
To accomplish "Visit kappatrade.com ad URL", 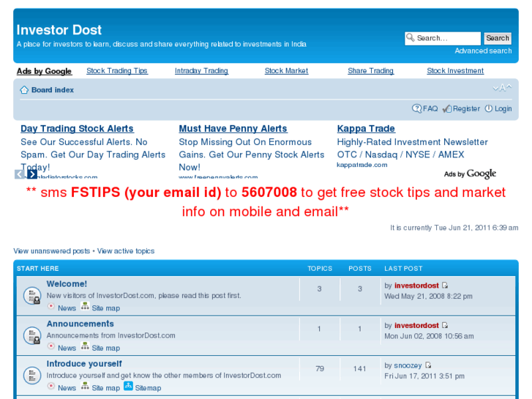I will (x=362, y=165).
